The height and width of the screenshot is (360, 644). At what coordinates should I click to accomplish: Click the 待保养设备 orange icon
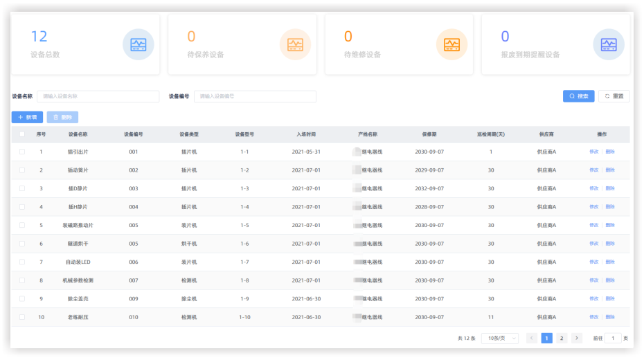[295, 44]
